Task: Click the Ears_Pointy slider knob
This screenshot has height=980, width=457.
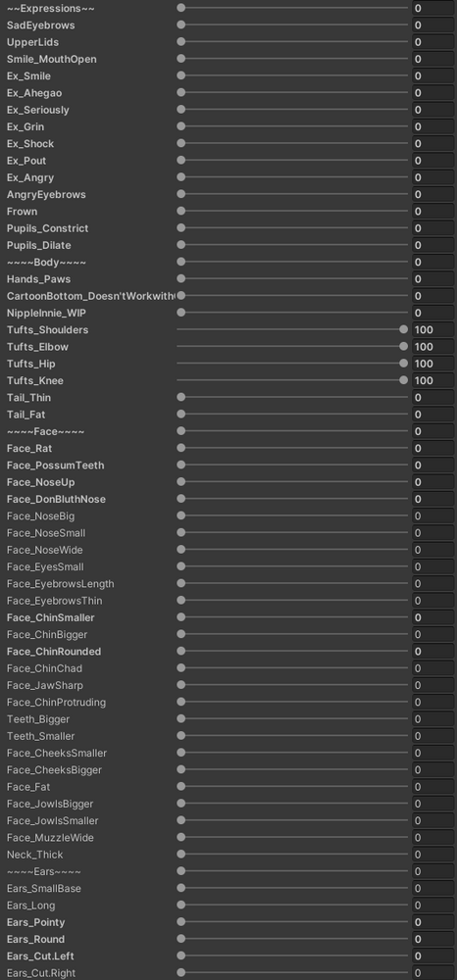Action: 180,922
